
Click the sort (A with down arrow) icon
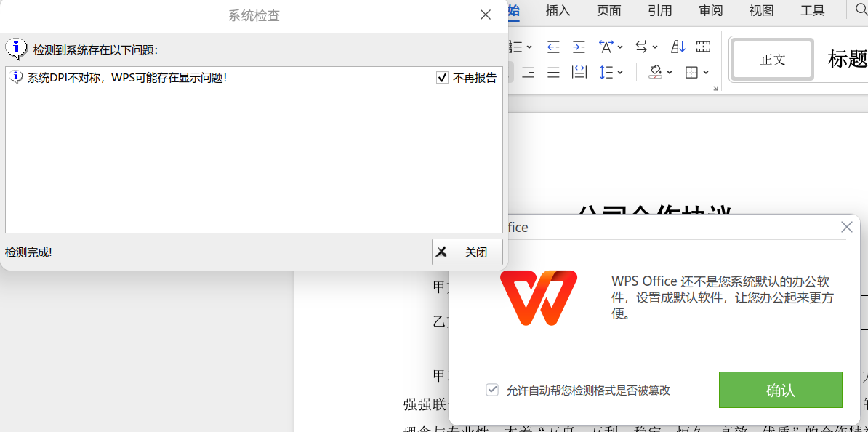(x=678, y=47)
